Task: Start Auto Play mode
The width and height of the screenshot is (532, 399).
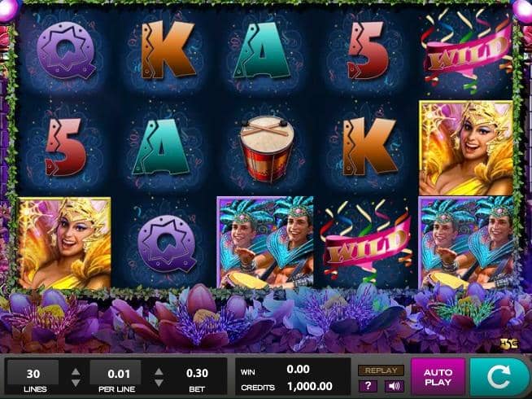Action: coord(438,377)
